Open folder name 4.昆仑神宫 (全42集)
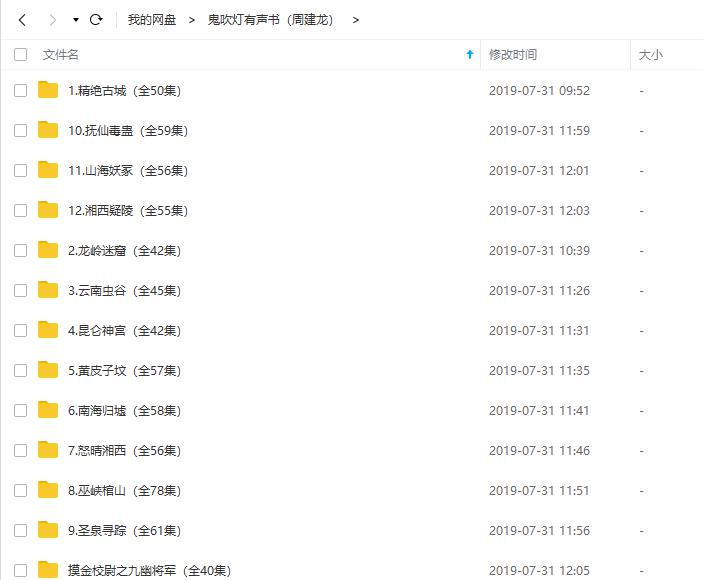Viewport: 703px width, 580px height. 125,330
